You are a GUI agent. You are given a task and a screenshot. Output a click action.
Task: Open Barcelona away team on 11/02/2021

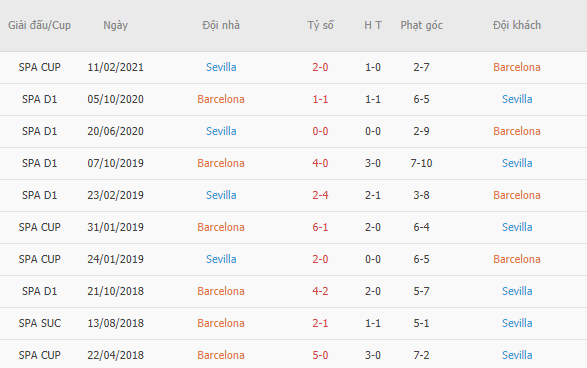[x=517, y=67]
